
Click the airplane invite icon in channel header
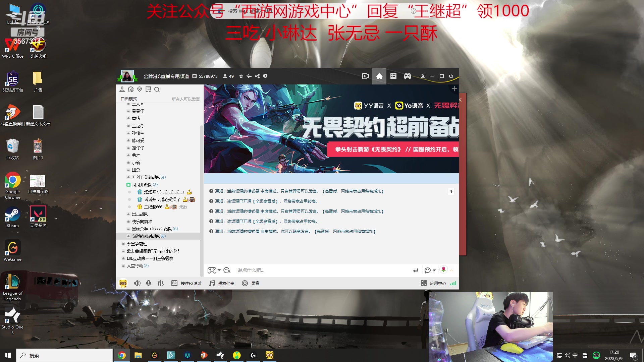click(x=249, y=76)
